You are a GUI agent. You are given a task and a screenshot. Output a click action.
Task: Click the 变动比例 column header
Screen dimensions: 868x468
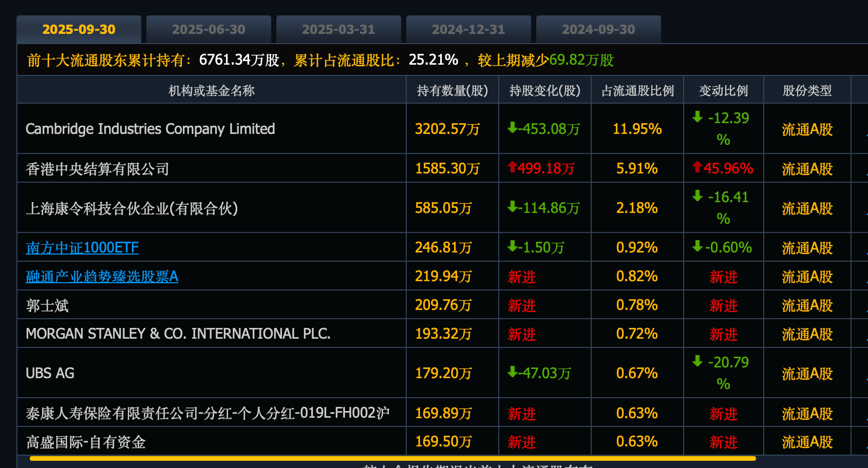(724, 91)
